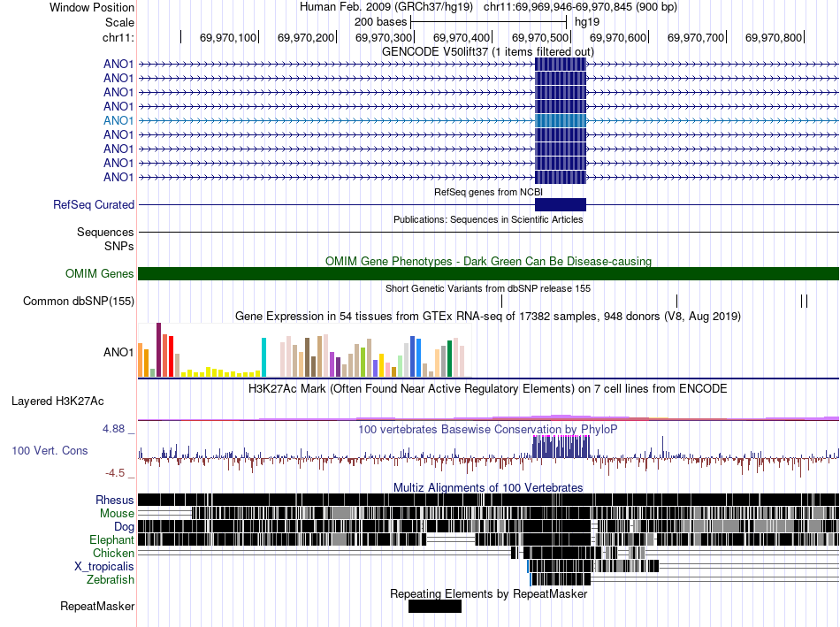Select the RefSeq Curated exon block
Image resolution: width=840 pixels, height=627 pixels.
coord(561,204)
